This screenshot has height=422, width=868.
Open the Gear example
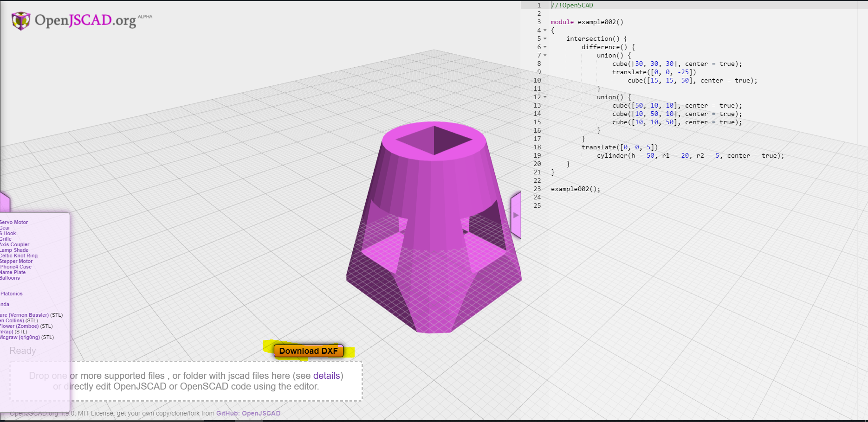tap(5, 228)
